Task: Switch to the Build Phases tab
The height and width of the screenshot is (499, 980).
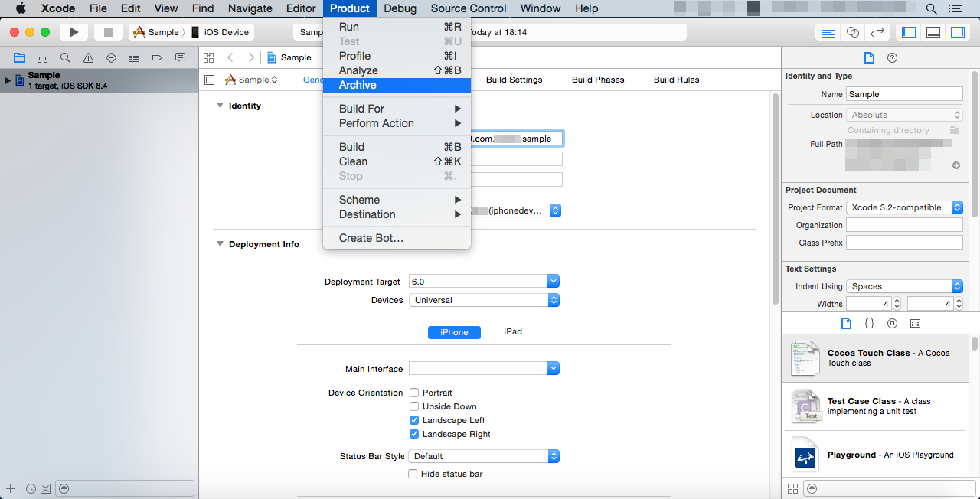Action: 598,80
